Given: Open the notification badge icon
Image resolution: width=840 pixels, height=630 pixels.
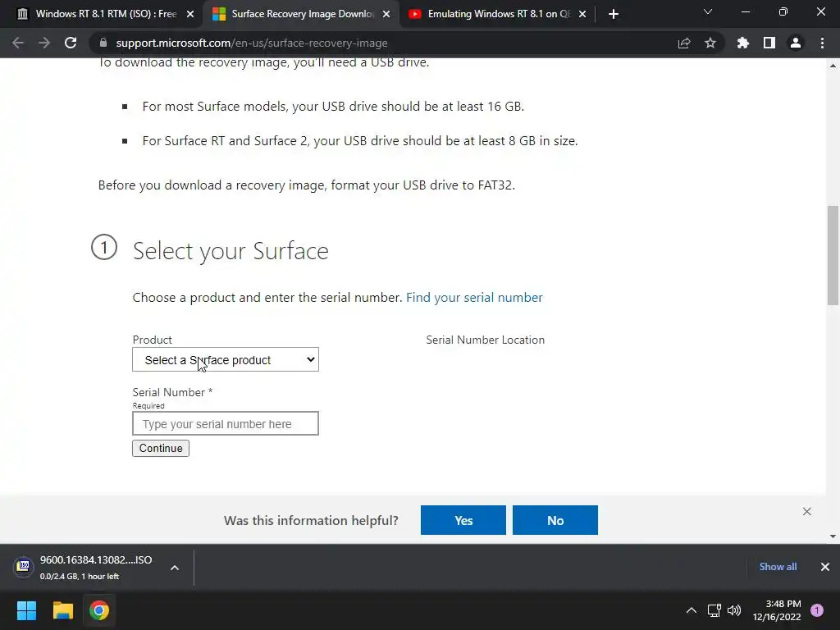Looking at the screenshot, I should (x=816, y=610).
